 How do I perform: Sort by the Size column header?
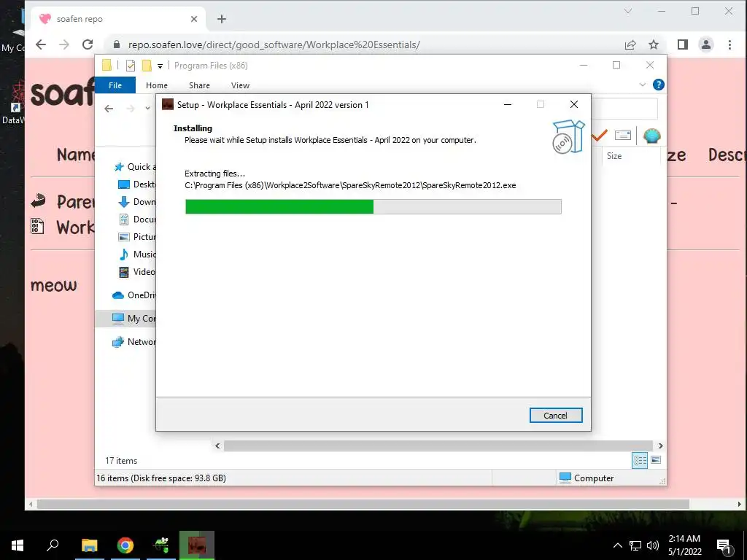(631, 156)
